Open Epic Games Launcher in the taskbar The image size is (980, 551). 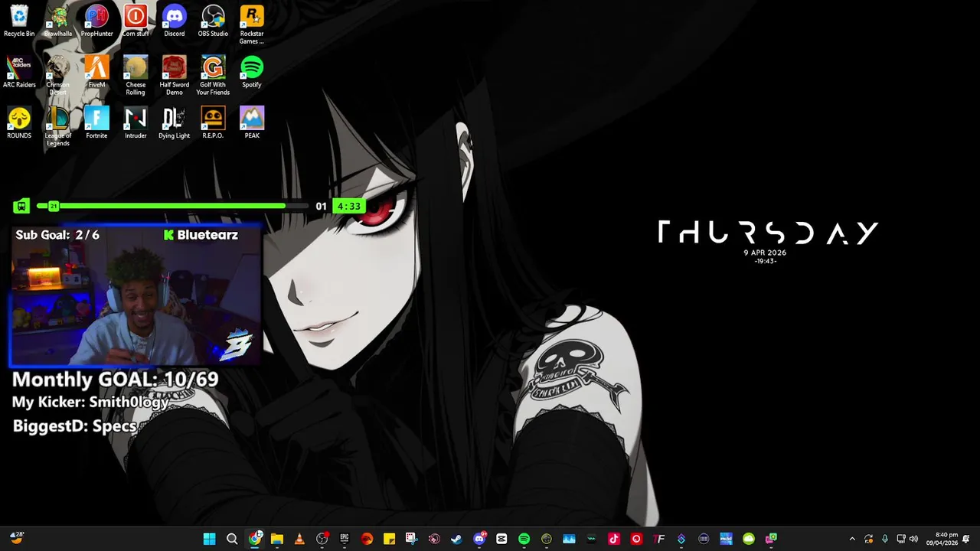(x=345, y=539)
